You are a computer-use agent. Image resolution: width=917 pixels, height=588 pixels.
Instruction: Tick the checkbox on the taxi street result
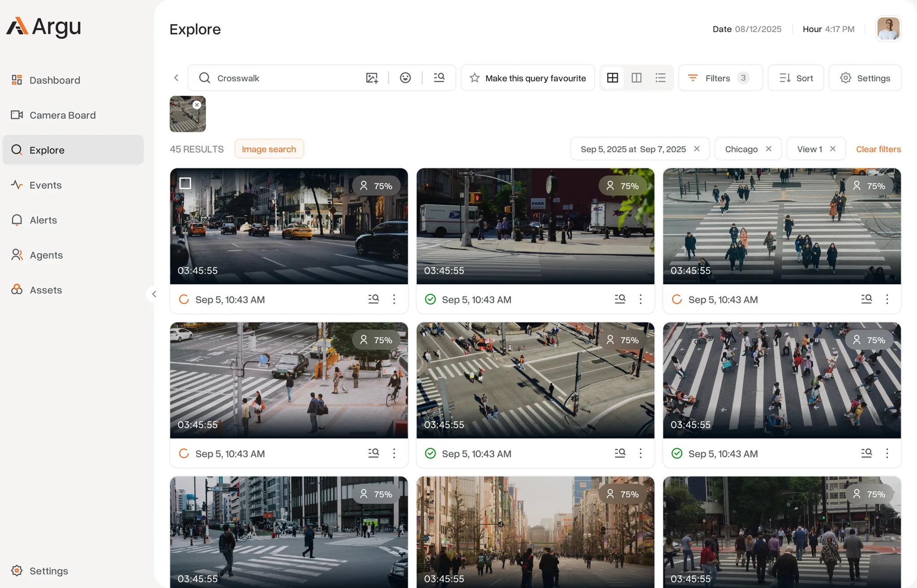(185, 183)
